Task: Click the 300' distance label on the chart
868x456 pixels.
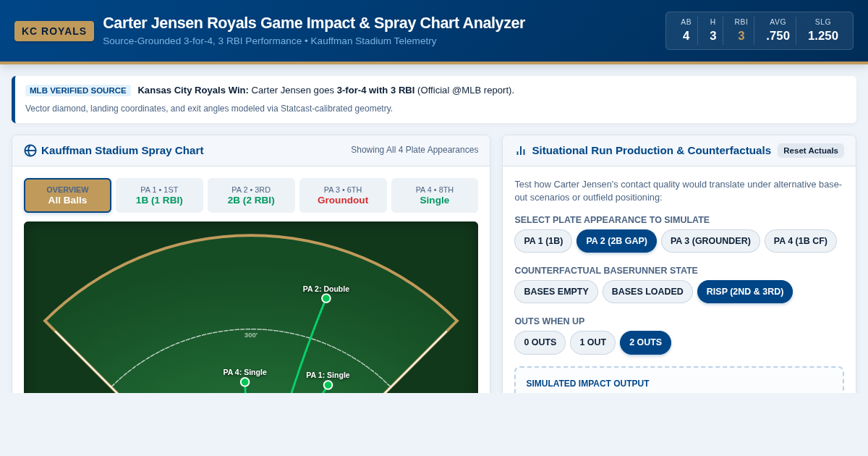Action: [251, 335]
